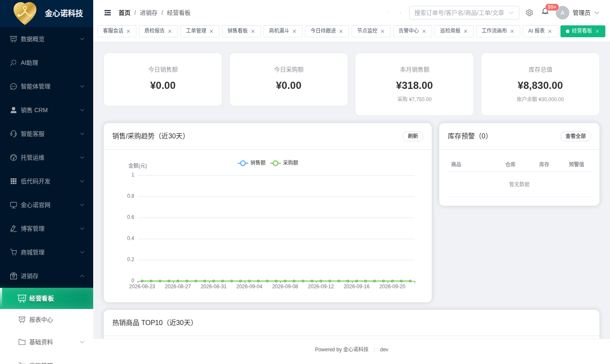Click the 进销存 box icon
The width and height of the screenshot is (610, 364).
(14, 276)
